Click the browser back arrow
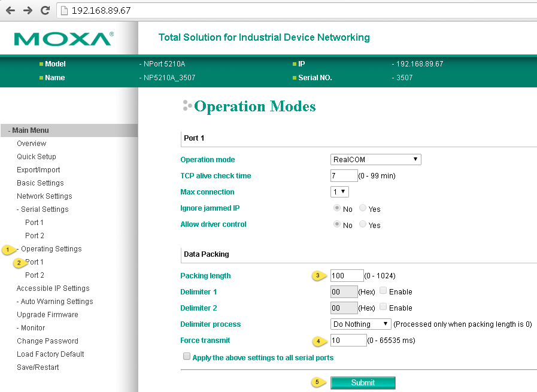 [x=11, y=10]
